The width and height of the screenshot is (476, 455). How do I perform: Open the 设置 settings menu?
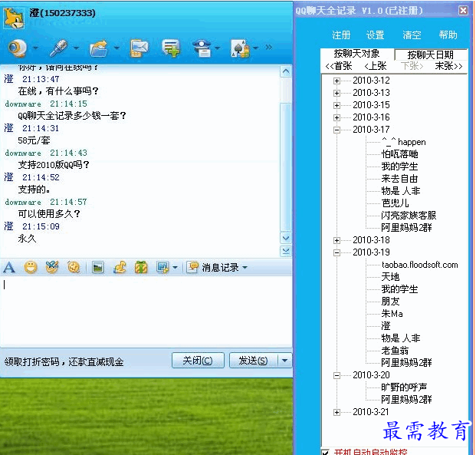click(x=376, y=35)
